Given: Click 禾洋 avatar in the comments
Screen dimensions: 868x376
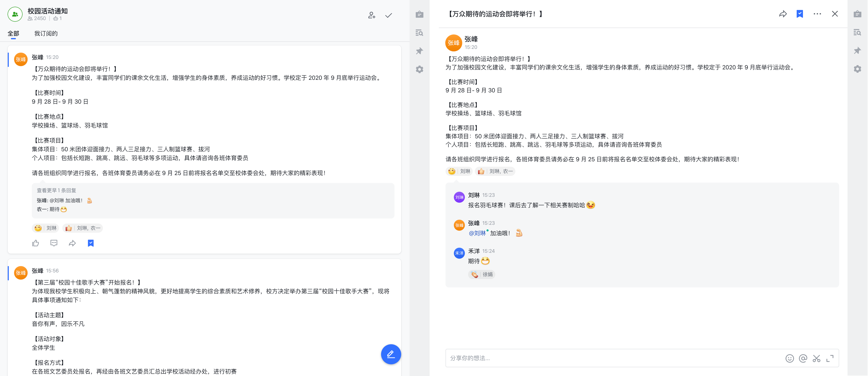Looking at the screenshot, I should tap(459, 253).
